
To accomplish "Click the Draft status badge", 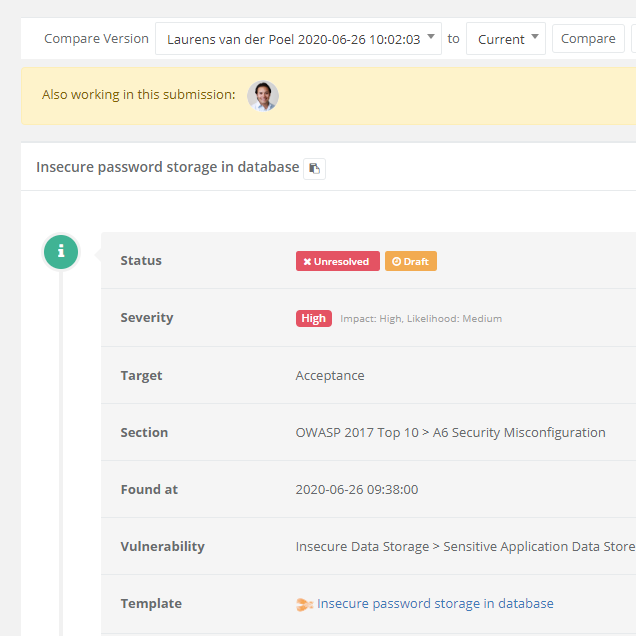I will click(410, 261).
